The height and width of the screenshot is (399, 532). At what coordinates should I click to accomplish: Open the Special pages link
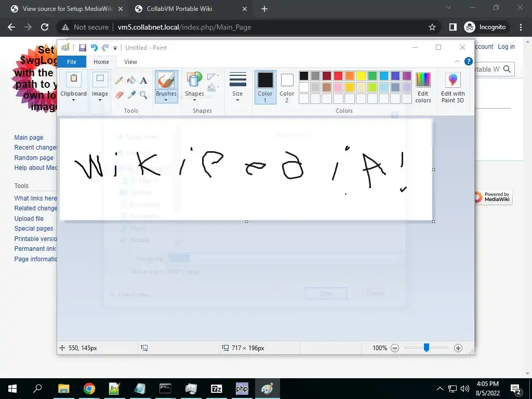34,229
